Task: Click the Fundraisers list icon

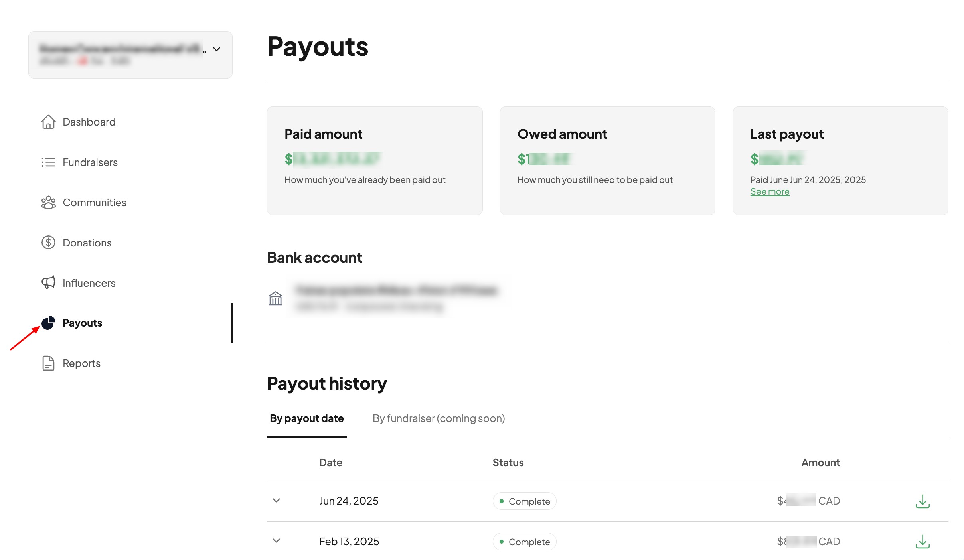Action: click(x=48, y=162)
